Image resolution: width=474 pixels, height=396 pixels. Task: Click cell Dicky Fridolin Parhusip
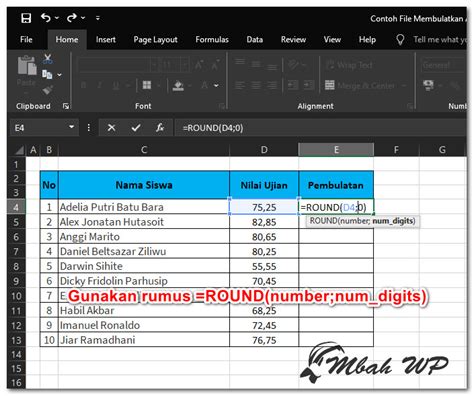point(144,281)
